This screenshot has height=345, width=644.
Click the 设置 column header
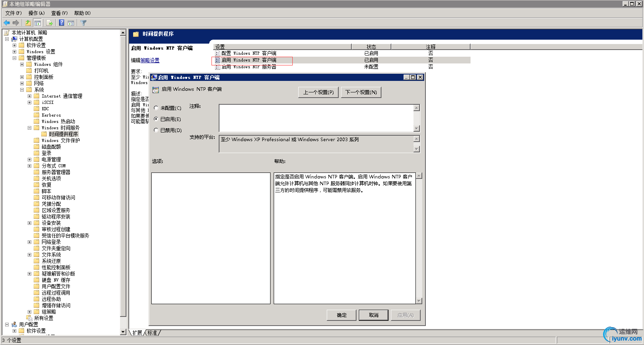282,47
